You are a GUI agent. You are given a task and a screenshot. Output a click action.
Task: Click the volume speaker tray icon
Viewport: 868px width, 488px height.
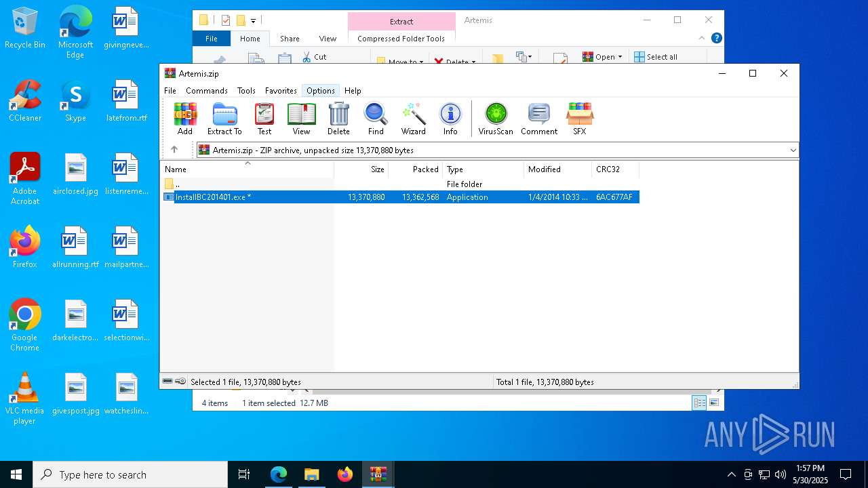pyautogui.click(x=781, y=474)
